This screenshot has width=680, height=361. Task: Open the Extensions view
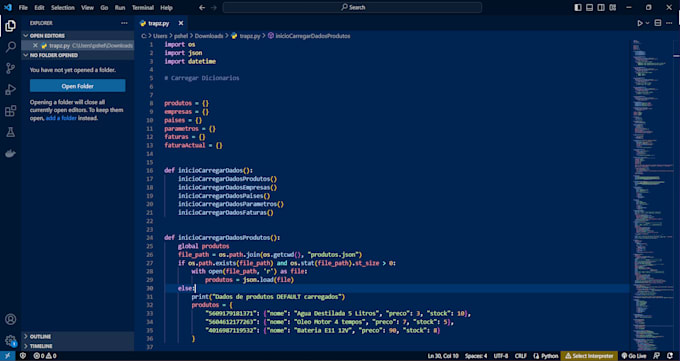10,111
